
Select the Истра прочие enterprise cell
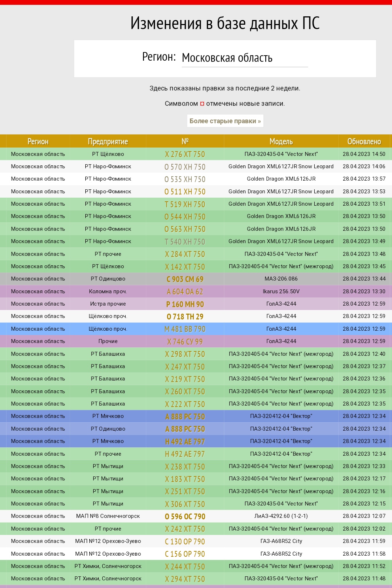(108, 304)
